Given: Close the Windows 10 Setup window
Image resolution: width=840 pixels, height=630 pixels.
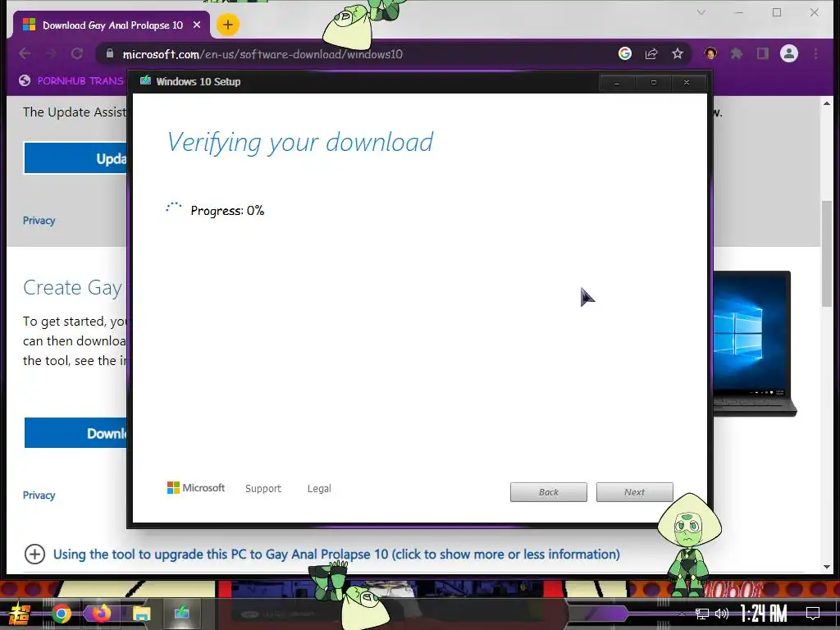Looking at the screenshot, I should pos(687,83).
